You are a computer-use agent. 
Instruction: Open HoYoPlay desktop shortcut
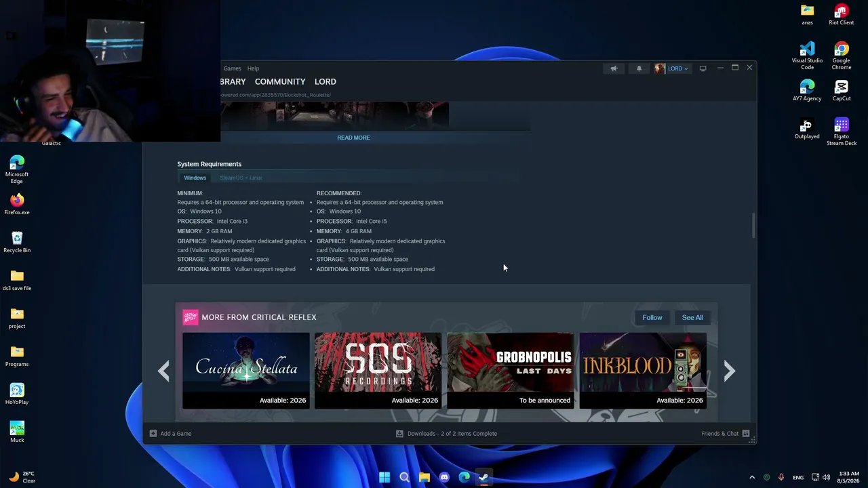17,394
